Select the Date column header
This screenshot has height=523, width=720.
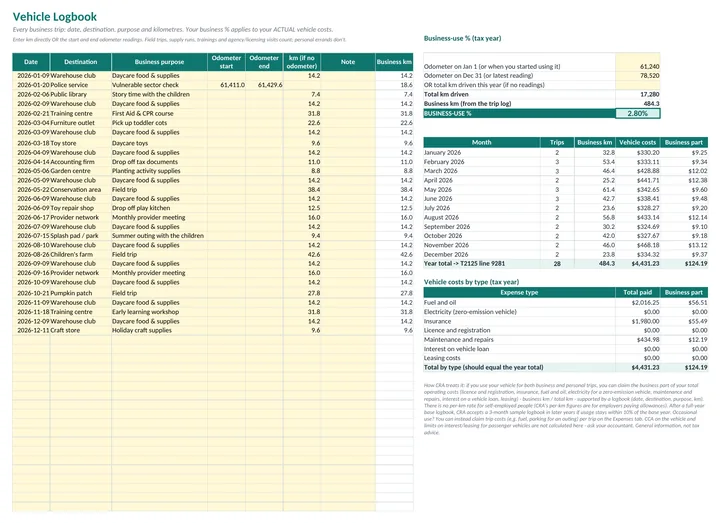click(x=31, y=62)
